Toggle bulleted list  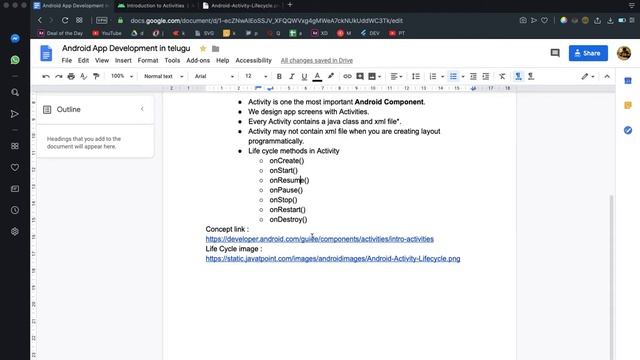tap(453, 76)
